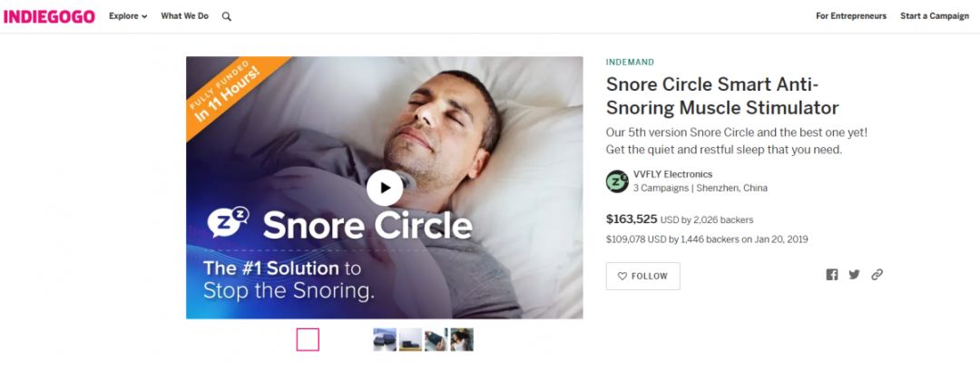Viewport: 980px width, 371px height.
Task: Select the last thumbnail of sleeping person
Action: 462,339
